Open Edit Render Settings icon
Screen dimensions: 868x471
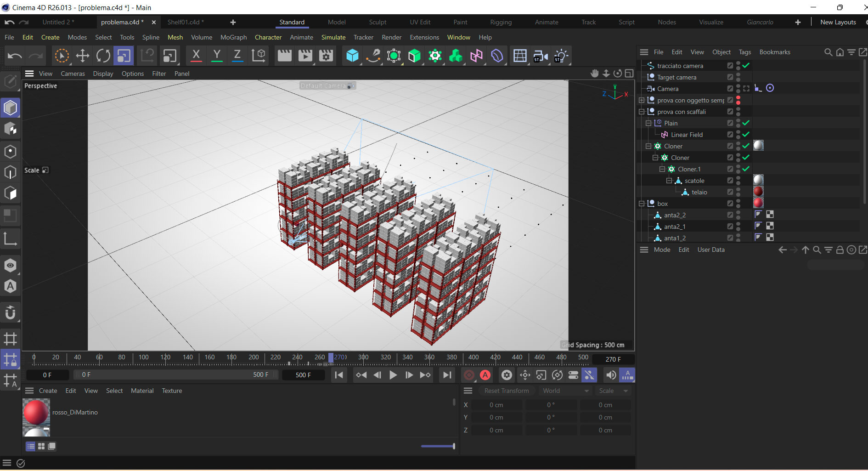(x=326, y=56)
